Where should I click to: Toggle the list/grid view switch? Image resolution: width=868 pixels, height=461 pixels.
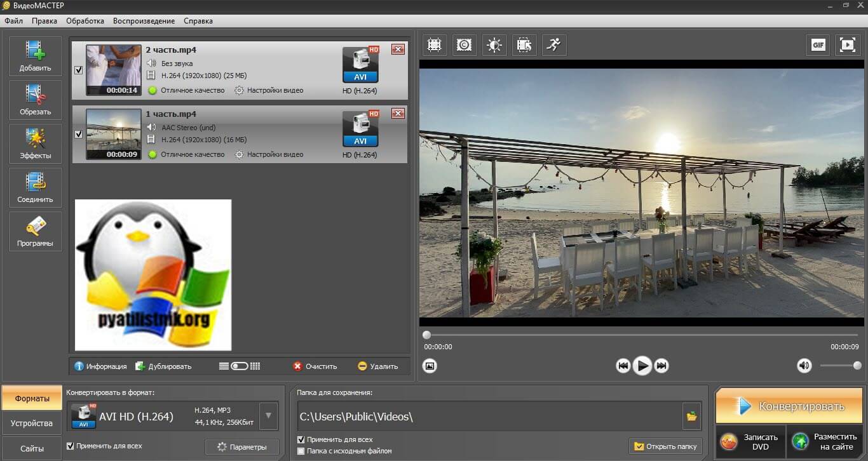click(240, 366)
